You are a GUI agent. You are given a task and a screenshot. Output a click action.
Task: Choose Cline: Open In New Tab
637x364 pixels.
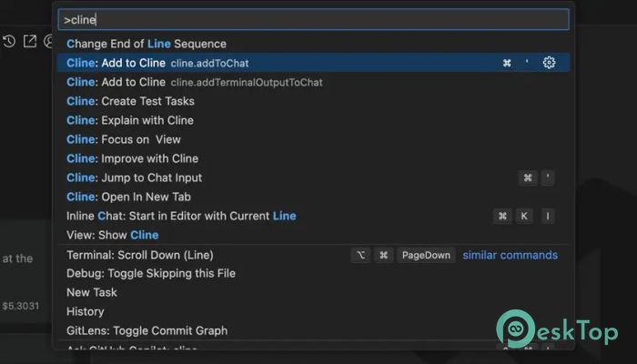click(x=313, y=197)
